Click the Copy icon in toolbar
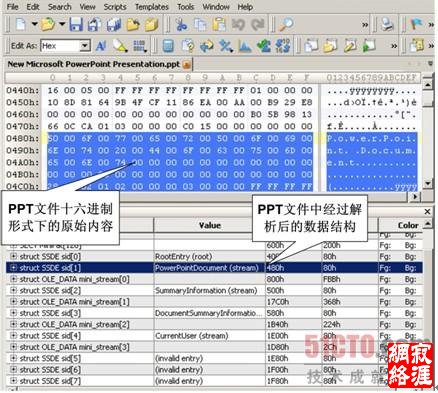The image size is (438, 393). coord(200,25)
